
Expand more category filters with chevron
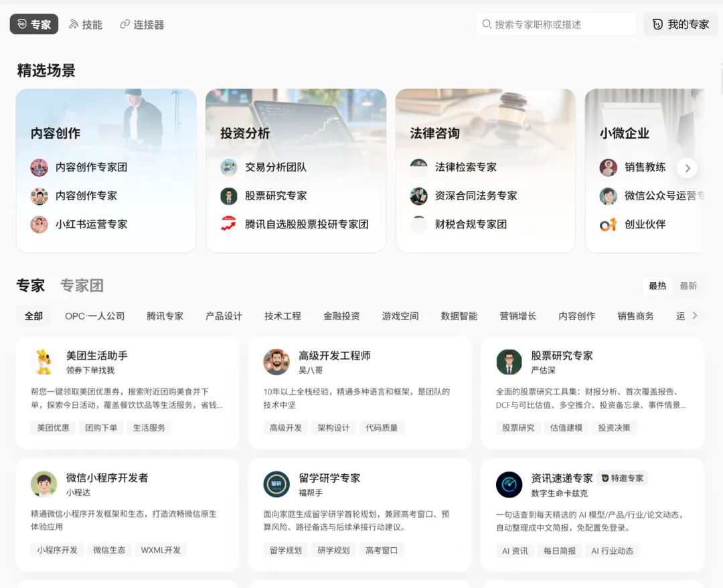[x=695, y=316]
